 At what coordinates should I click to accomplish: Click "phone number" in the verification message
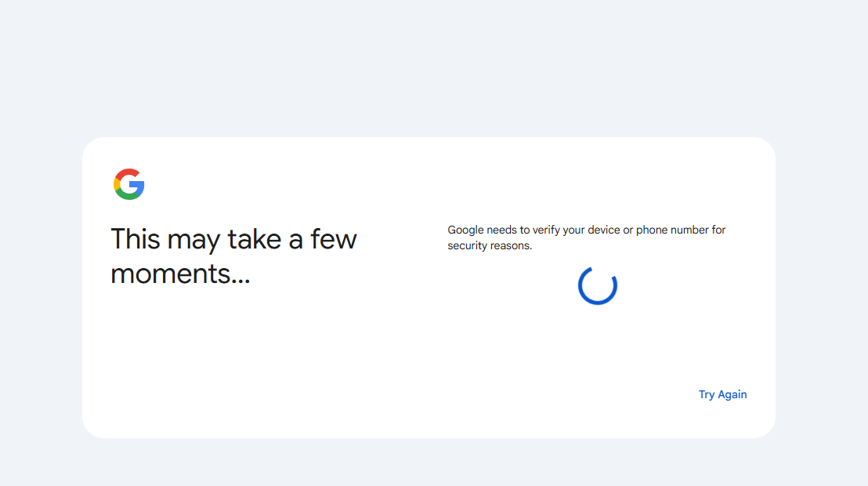(x=670, y=230)
